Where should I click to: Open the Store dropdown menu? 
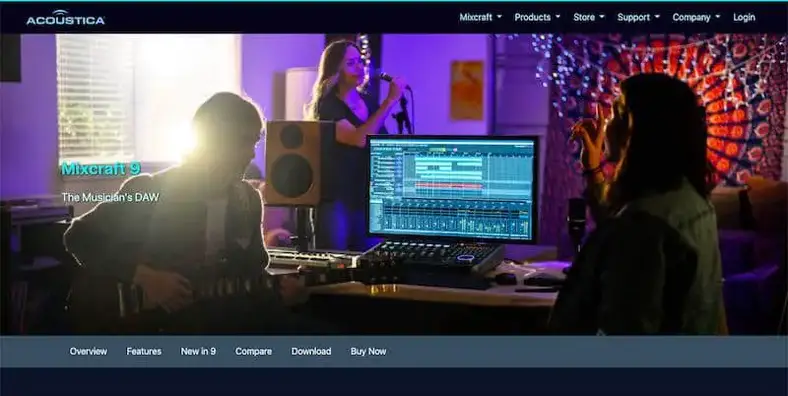pyautogui.click(x=589, y=17)
